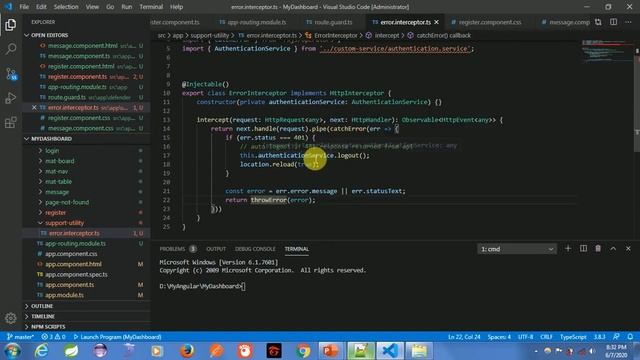
Task: Close the terminal panel
Action: click(628, 249)
